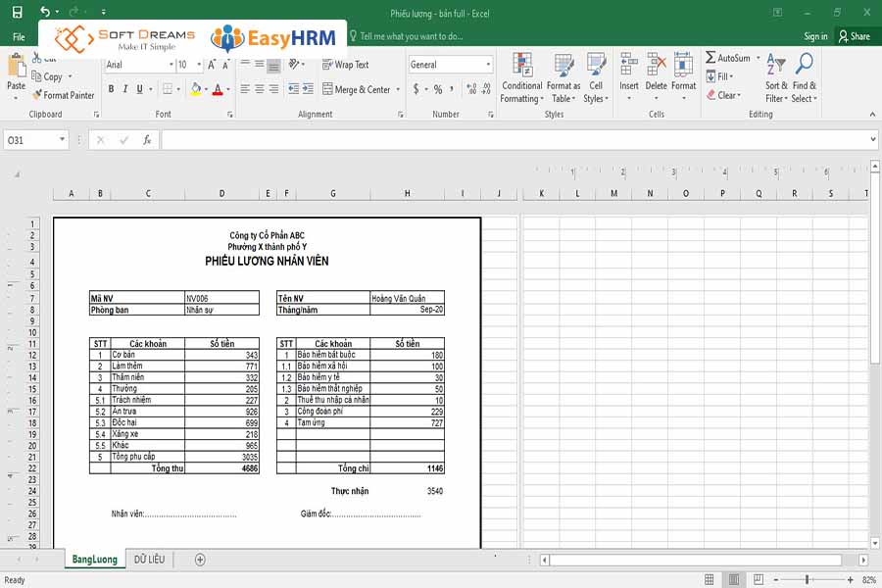Image resolution: width=882 pixels, height=588 pixels.
Task: Decrease the cell indent
Action: (x=294, y=89)
